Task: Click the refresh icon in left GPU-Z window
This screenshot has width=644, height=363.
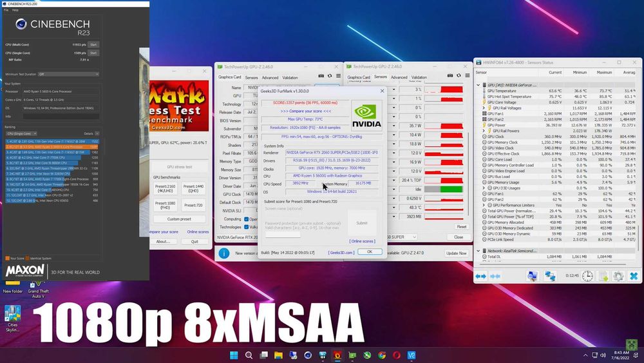Action: 330,76
